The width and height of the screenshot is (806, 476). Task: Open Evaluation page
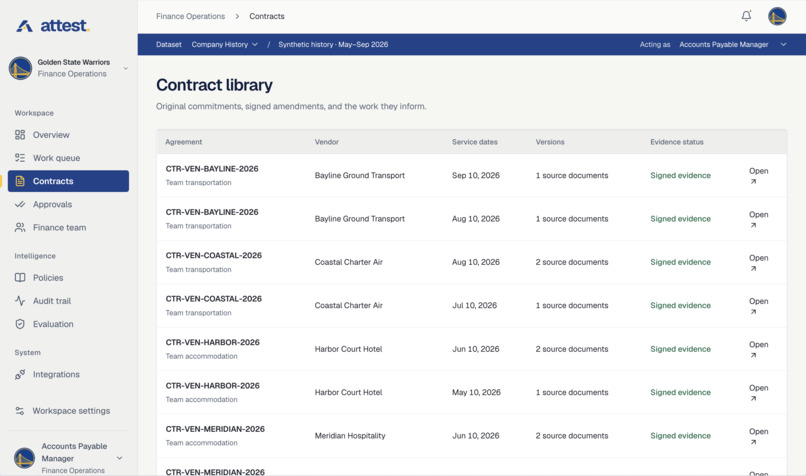[x=68, y=324]
